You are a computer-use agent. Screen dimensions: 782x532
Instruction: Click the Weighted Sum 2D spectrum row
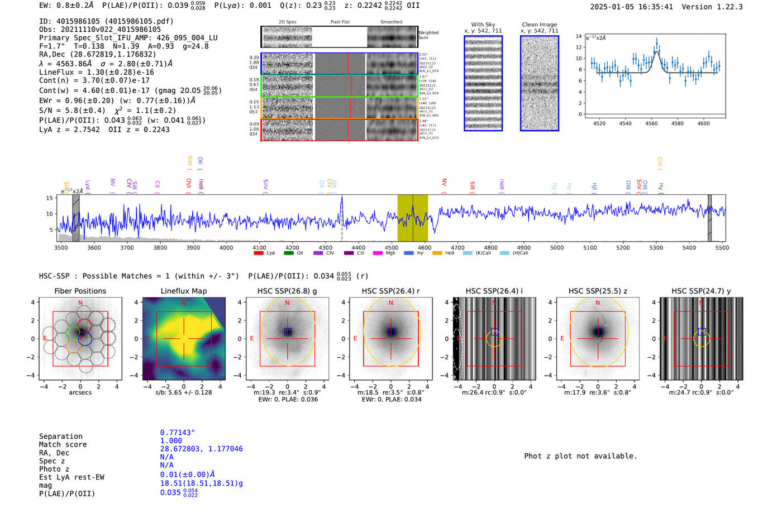click(x=340, y=37)
